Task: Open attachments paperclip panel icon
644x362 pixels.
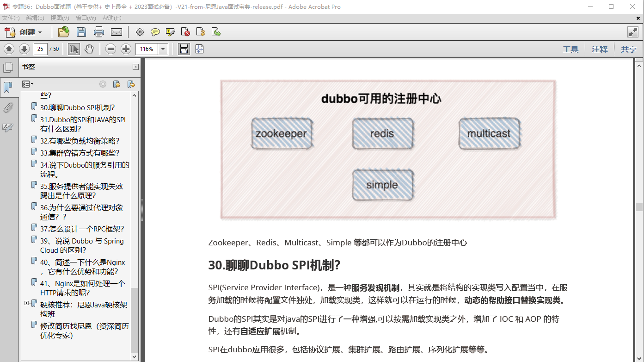Action: (x=8, y=108)
